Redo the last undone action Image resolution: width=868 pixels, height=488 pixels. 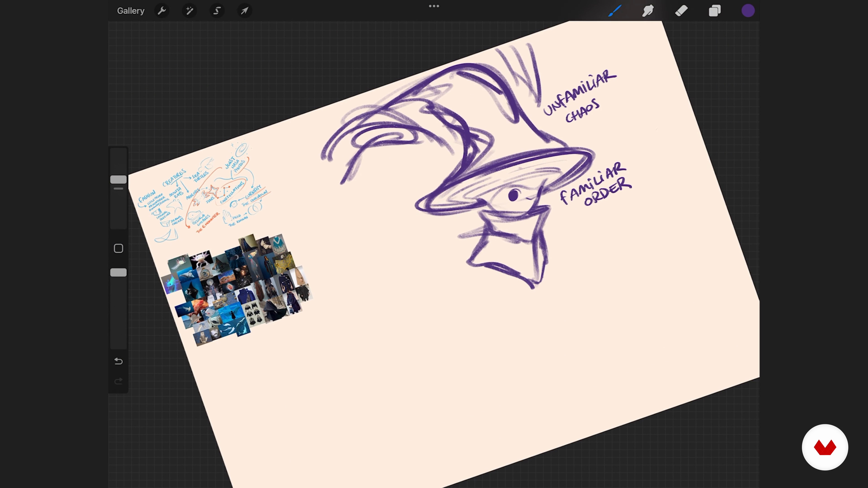pyautogui.click(x=118, y=381)
